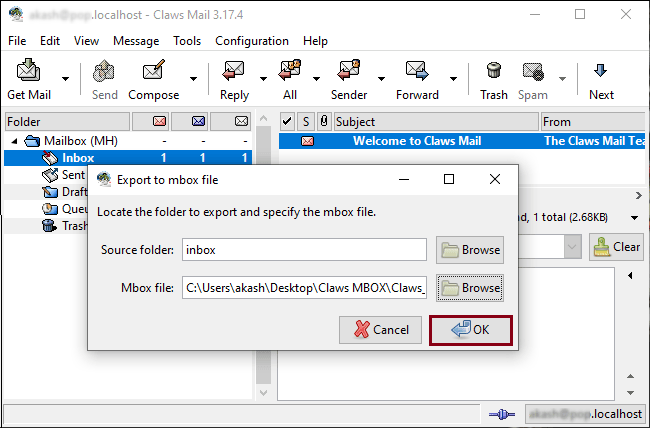Click the Inbox new messages count
Screen dimensions: 650x428
pos(163,158)
